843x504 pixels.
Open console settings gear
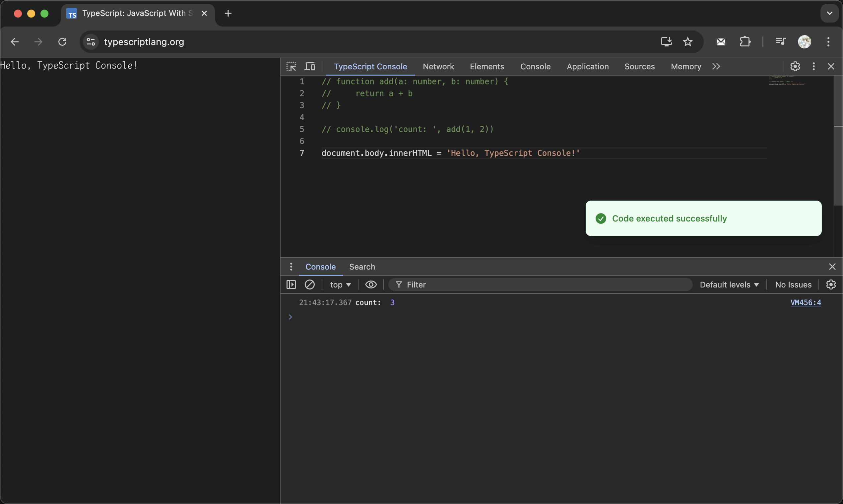[831, 284]
